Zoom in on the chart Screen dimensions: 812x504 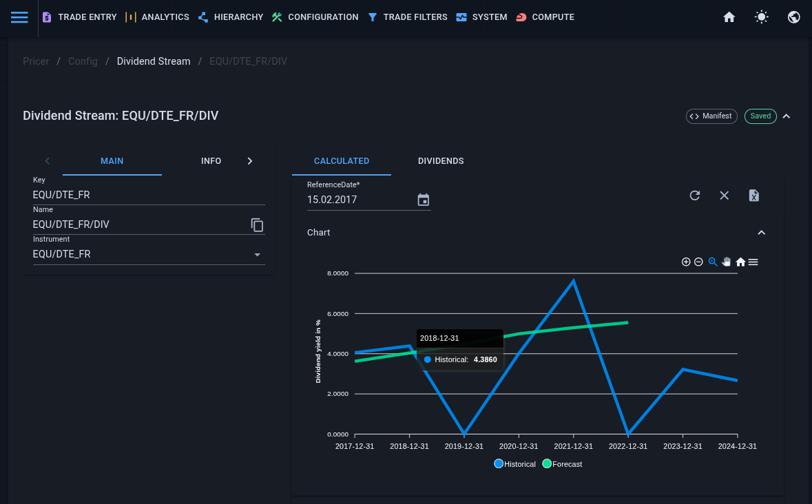click(686, 262)
